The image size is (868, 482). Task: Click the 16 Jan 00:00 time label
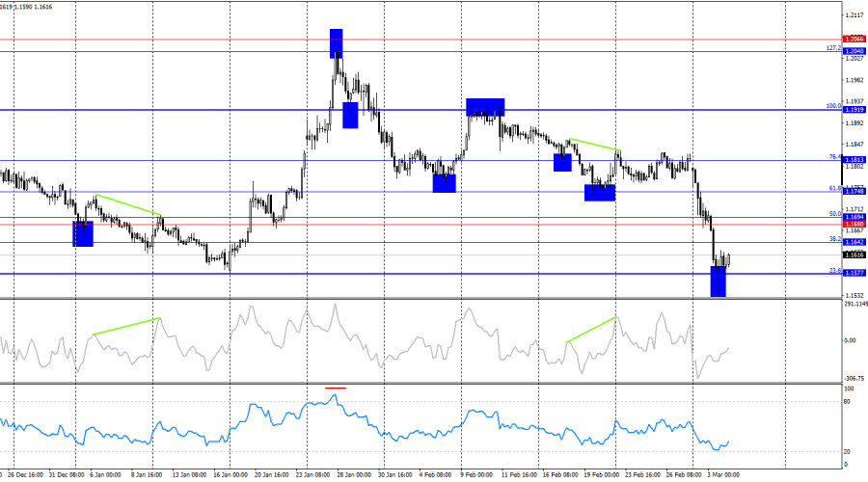(x=231, y=475)
